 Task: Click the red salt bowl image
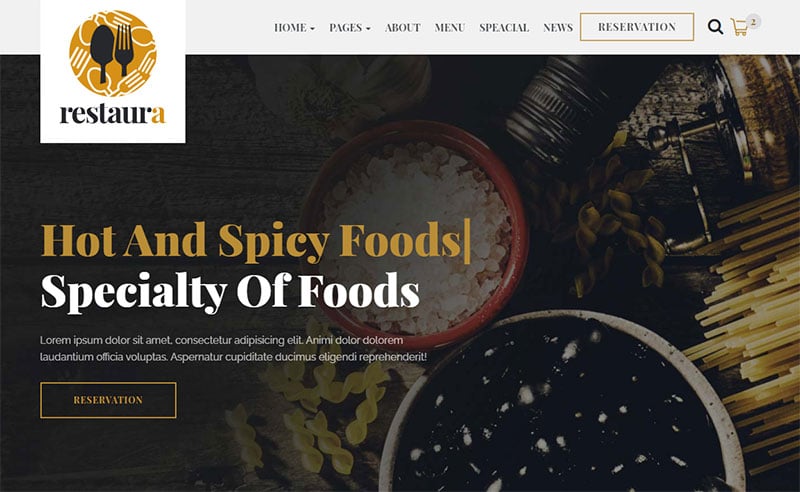click(414, 232)
